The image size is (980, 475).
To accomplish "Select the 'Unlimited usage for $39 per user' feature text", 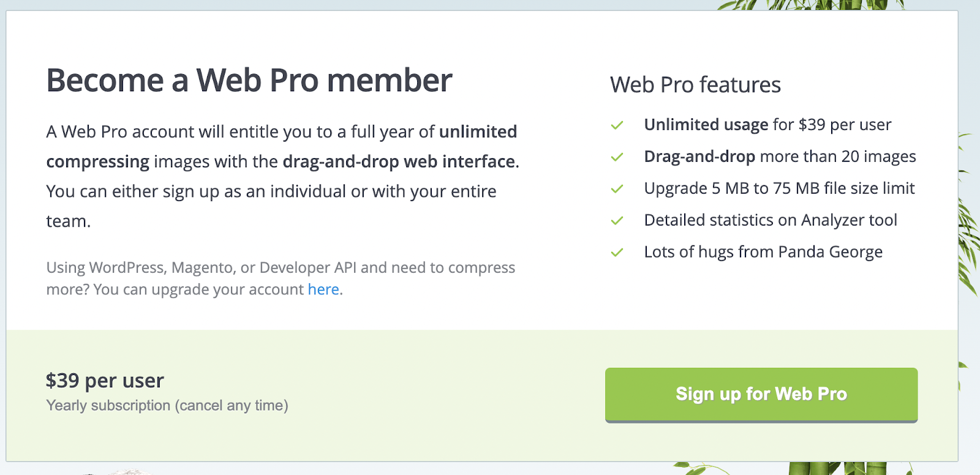I will pos(767,125).
